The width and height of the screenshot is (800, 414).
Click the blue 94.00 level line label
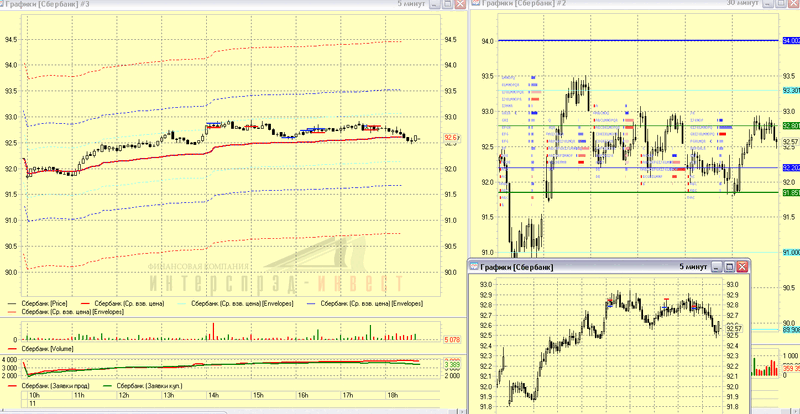coord(791,40)
